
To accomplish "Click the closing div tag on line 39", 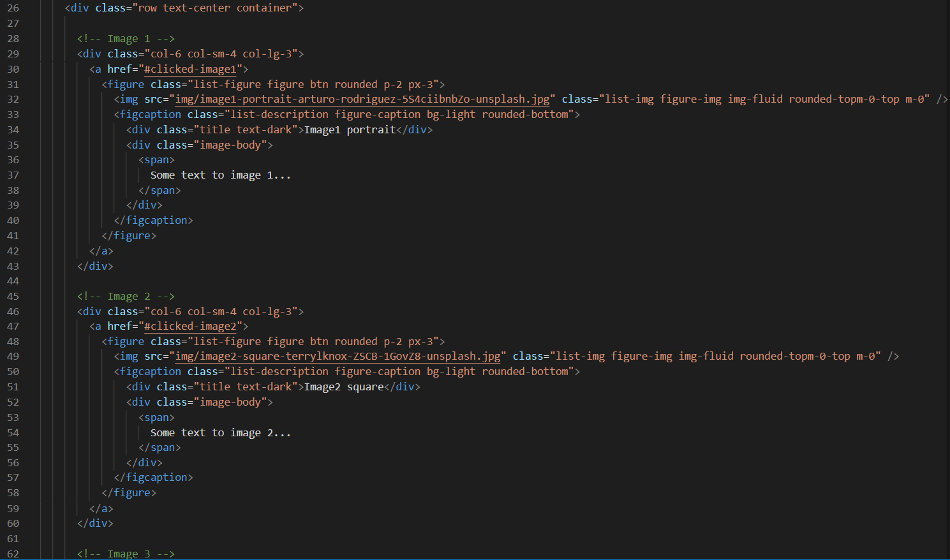I will [x=144, y=205].
